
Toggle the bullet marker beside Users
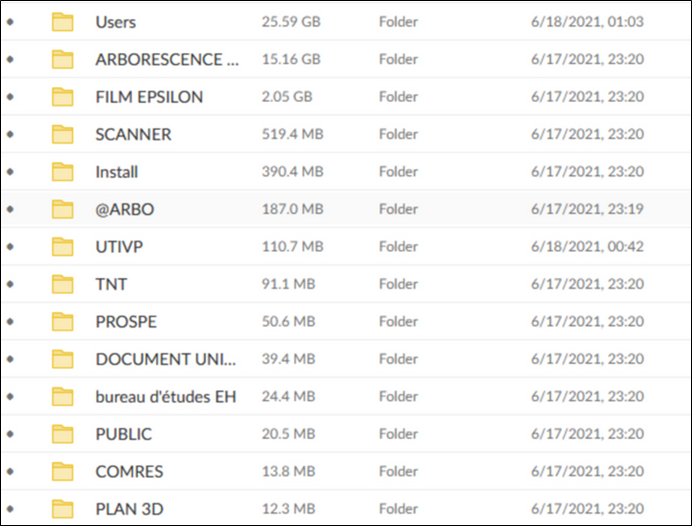click(x=11, y=22)
